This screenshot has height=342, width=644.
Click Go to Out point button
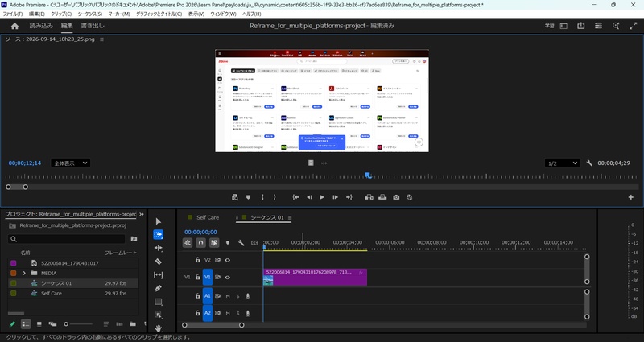[x=349, y=197]
